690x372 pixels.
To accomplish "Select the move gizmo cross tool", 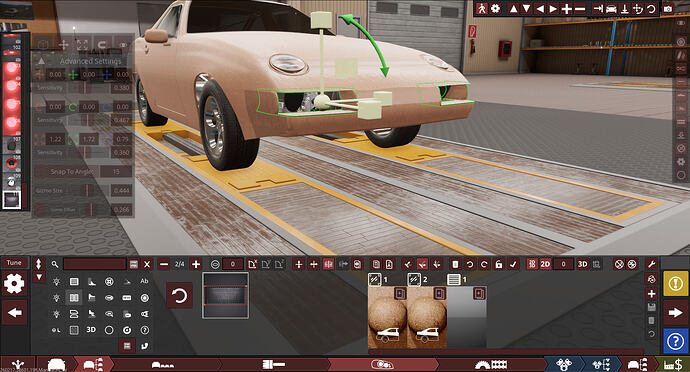I will click(63, 45).
